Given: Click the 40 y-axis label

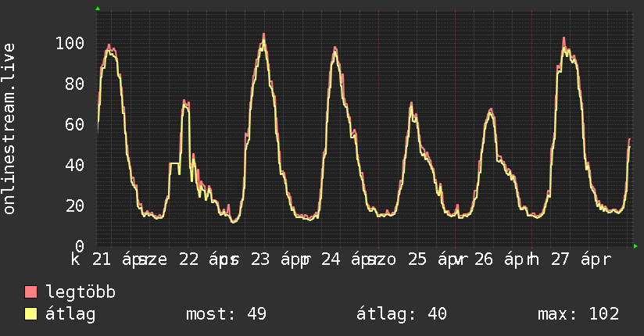Looking at the screenshot, I should point(75,165).
